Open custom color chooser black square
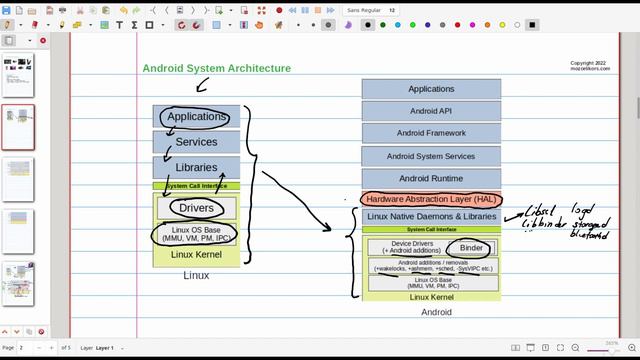The width and height of the screenshot is (640, 360). 532,25
